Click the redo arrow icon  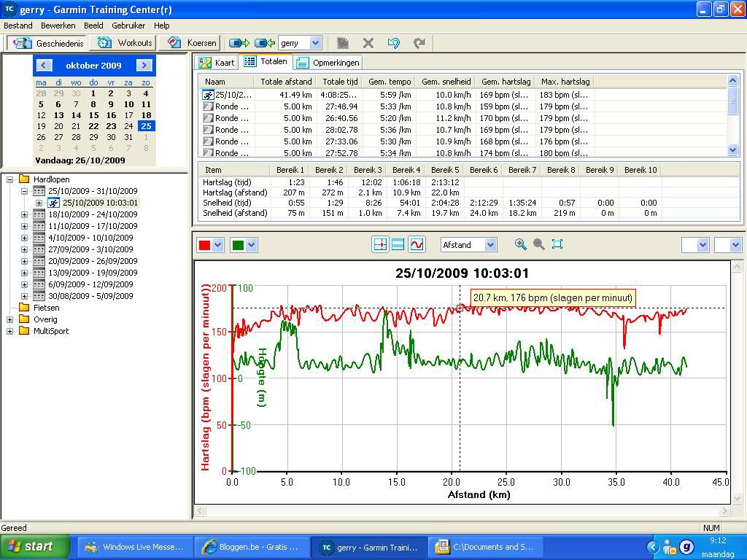[419, 43]
